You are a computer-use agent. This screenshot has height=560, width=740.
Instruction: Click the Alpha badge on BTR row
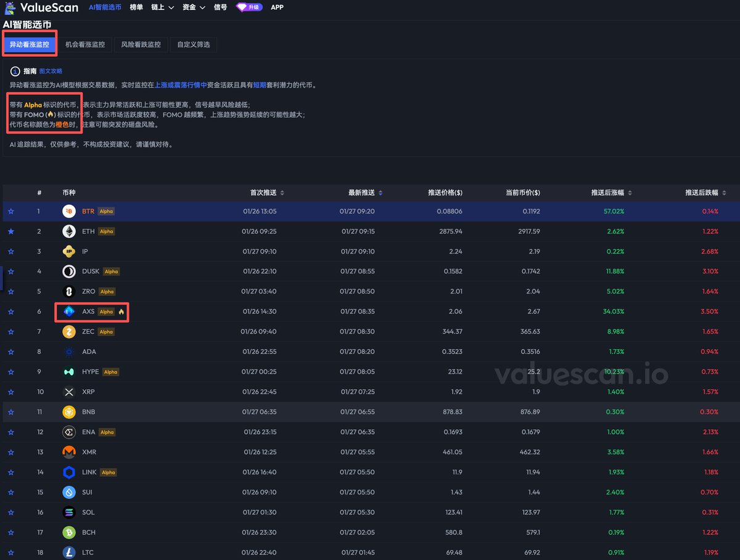point(107,211)
